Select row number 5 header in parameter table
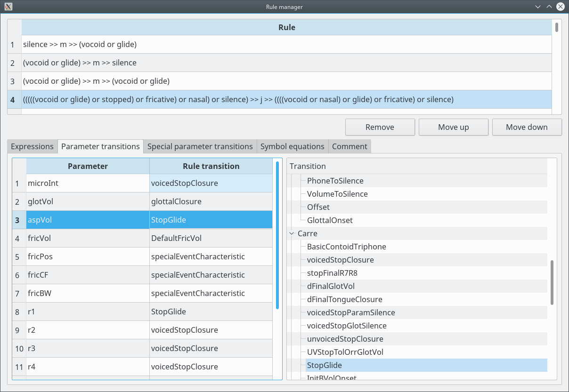 [x=19, y=256]
